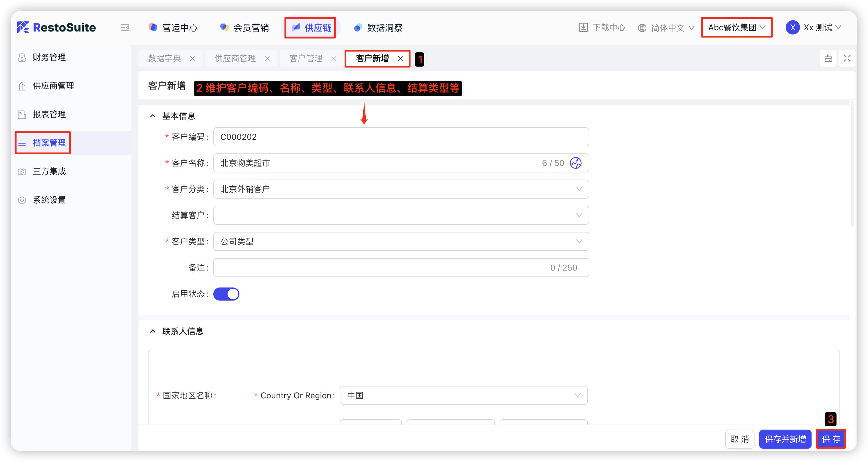Click the 下载中心 download icon

coord(583,28)
